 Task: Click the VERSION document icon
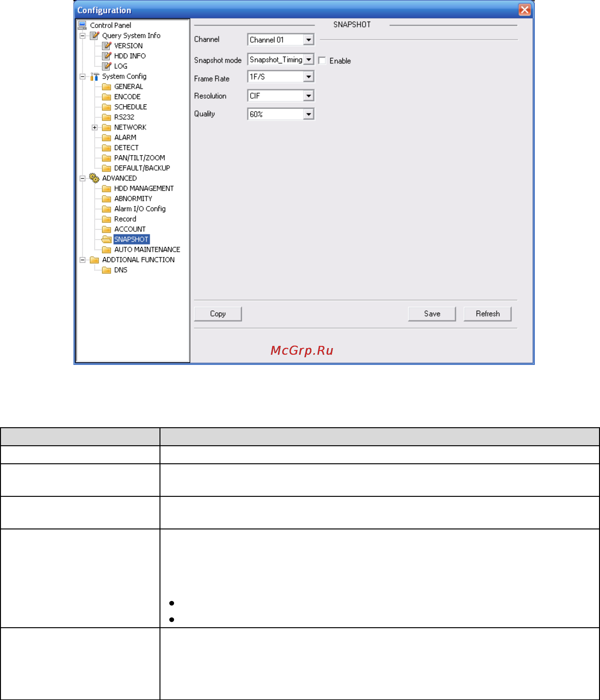(107, 46)
